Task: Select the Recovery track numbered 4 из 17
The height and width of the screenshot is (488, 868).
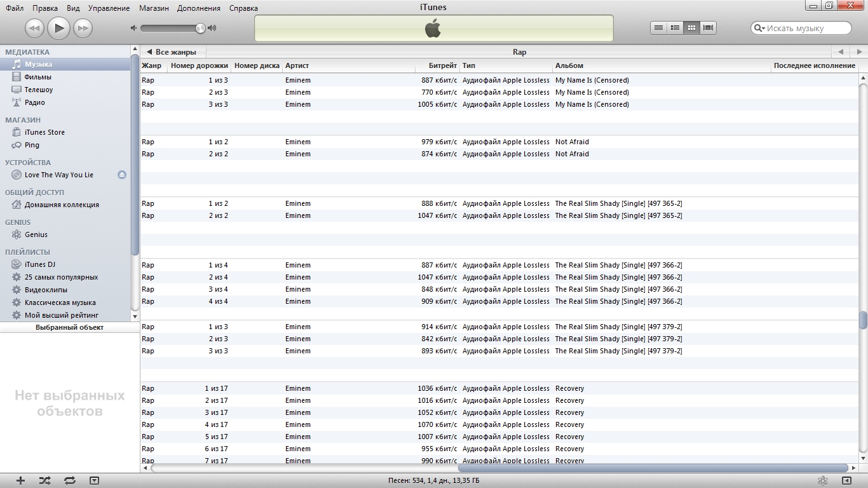Action: tap(499, 424)
